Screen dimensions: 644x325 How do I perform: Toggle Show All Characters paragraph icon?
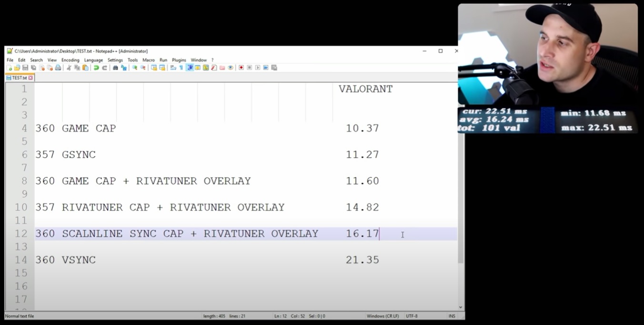181,68
